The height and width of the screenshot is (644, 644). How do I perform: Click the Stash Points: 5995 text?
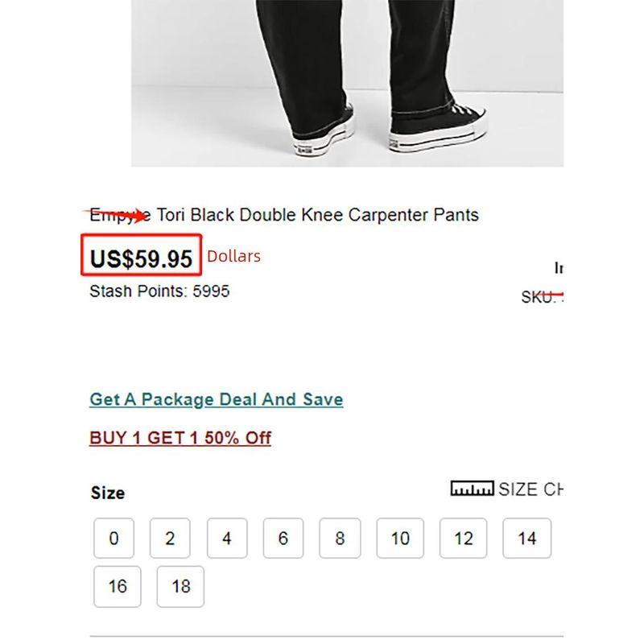[x=159, y=291]
